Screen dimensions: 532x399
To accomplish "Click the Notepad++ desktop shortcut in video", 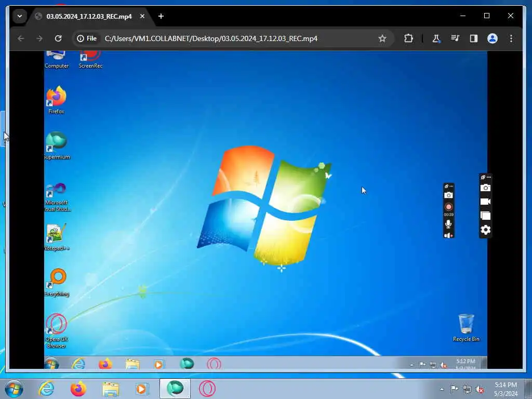I will (57, 237).
